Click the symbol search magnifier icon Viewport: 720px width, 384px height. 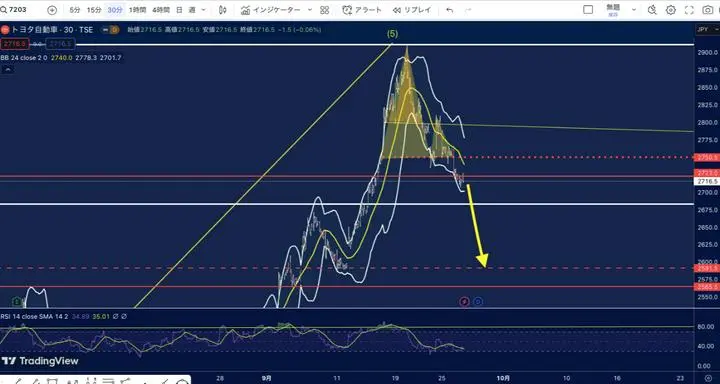pos(4,10)
